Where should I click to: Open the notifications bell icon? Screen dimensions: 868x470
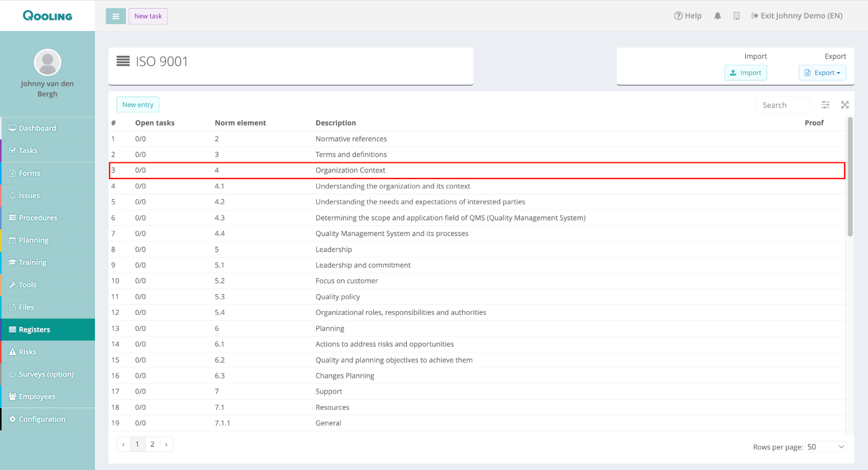pos(718,16)
